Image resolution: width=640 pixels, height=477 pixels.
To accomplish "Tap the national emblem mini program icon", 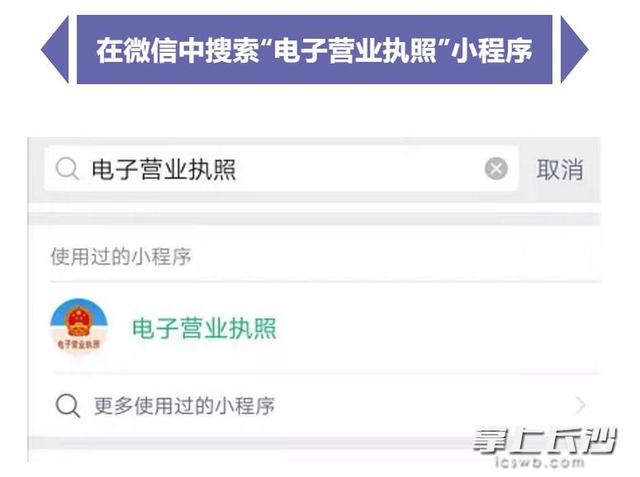I will click(x=78, y=328).
